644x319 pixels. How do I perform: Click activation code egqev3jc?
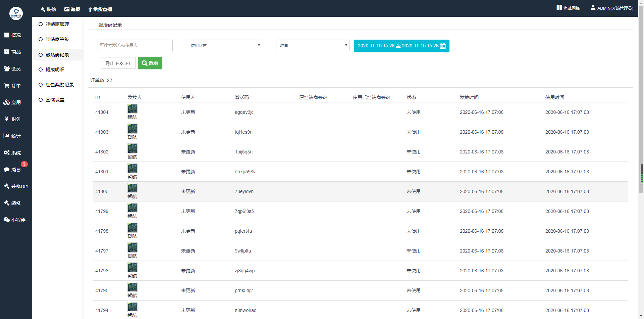(244, 112)
